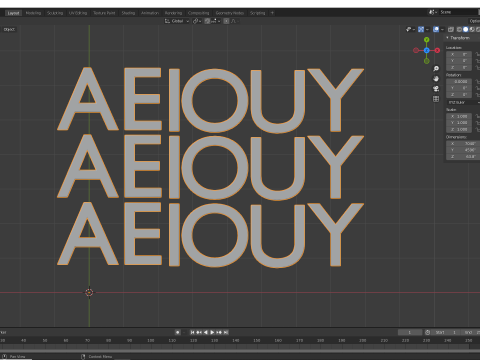Switch to the Scripting workspace
The image size is (480, 360).
tap(258, 13)
